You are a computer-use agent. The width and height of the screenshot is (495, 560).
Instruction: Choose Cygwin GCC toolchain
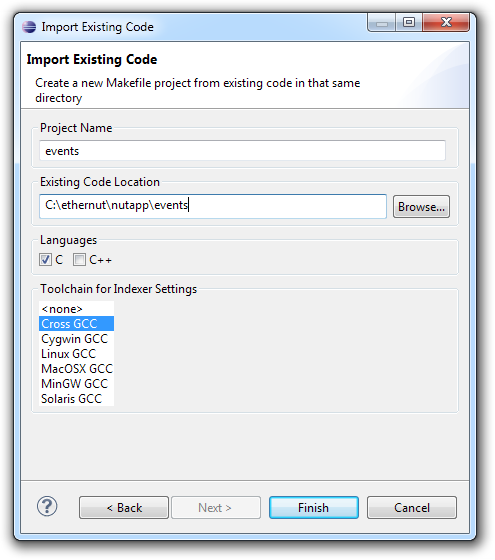[x=76, y=339]
